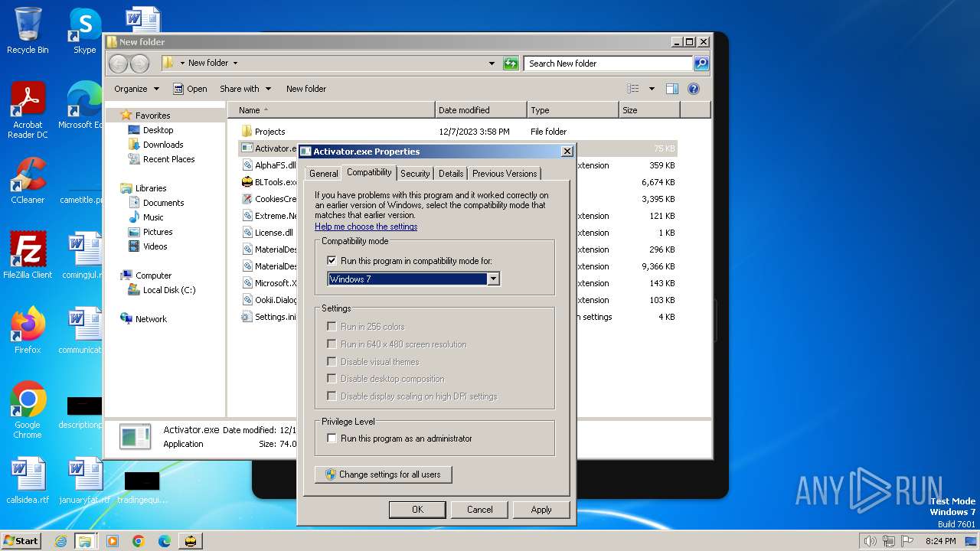Screen dimensions: 980x551
Task: Click the Start button
Action: coord(21,541)
